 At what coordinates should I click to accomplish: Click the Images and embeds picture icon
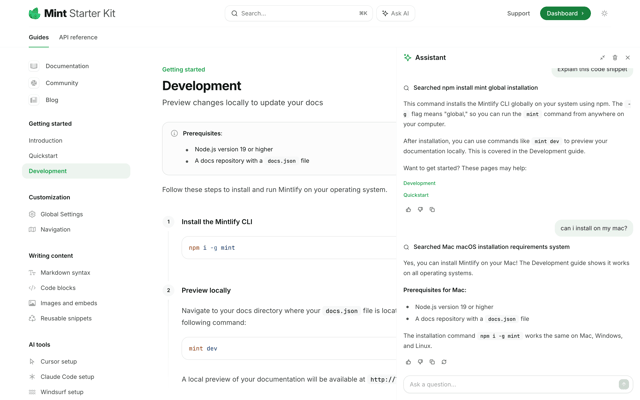32,303
